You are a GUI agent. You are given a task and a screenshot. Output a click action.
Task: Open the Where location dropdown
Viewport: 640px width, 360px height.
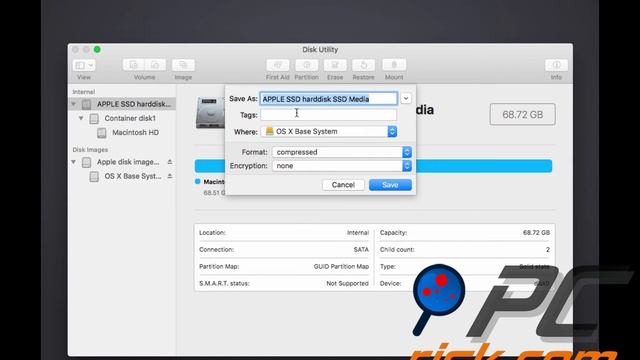pos(329,131)
